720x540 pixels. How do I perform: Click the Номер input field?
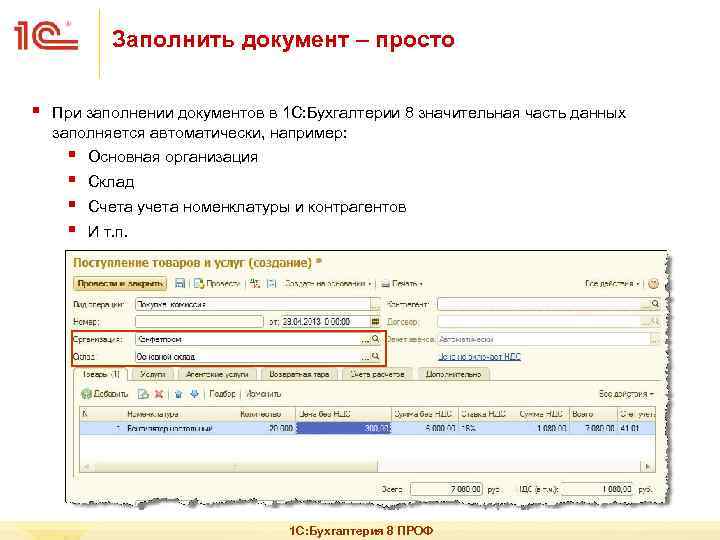click(199, 321)
